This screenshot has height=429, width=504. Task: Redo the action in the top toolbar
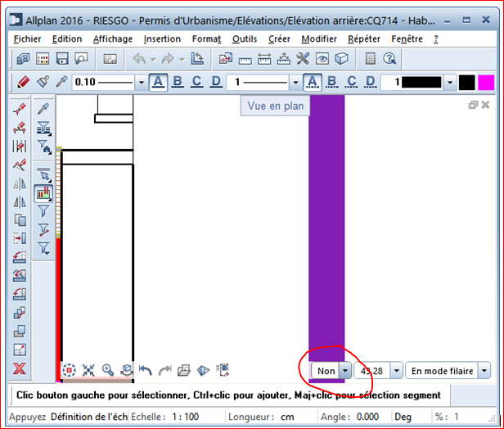168,59
